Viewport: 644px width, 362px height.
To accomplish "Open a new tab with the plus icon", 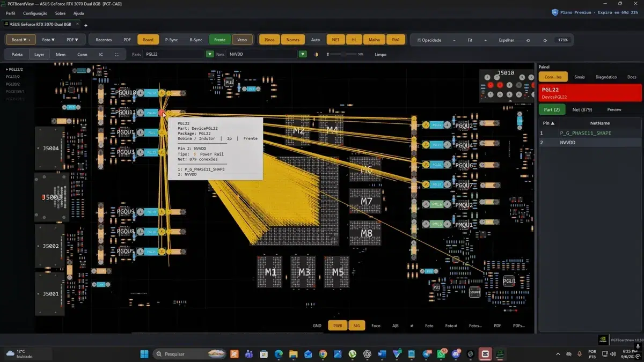I will (x=86, y=25).
